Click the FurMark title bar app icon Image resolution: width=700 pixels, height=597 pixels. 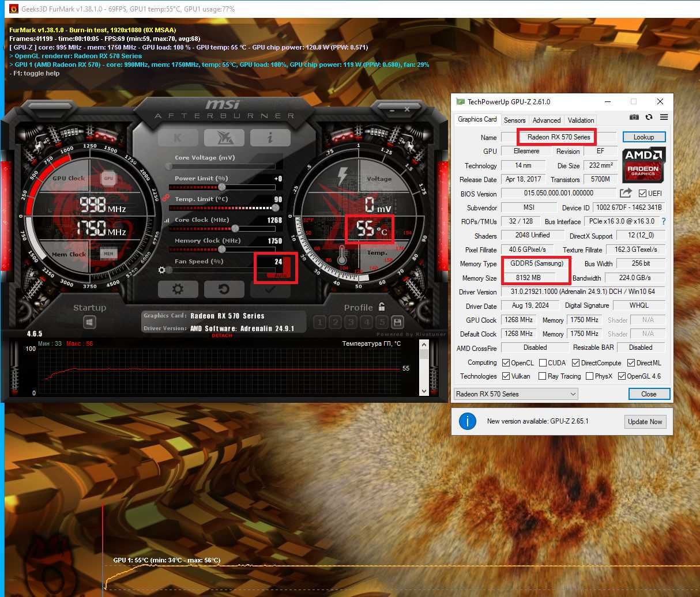coord(14,9)
